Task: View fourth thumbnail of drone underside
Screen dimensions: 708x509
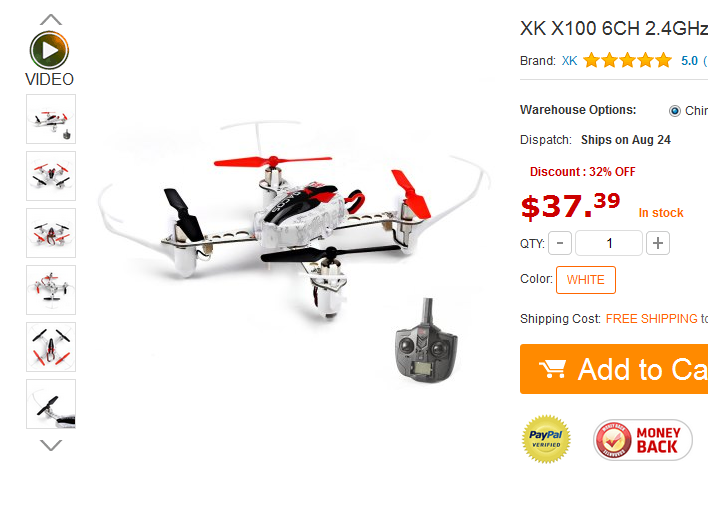Action: (51, 290)
